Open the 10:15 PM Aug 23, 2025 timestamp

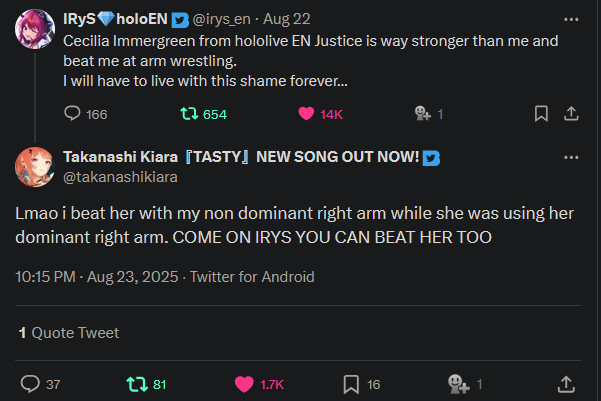click(x=97, y=277)
